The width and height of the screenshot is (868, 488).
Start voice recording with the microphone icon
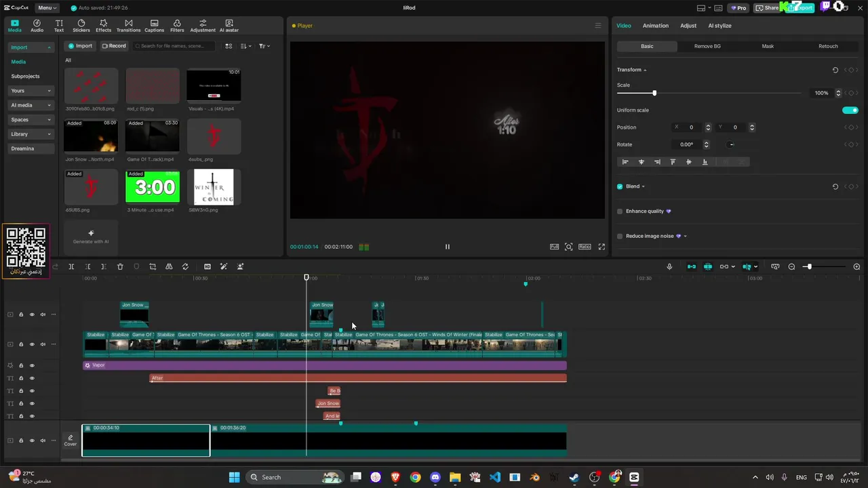669,266
